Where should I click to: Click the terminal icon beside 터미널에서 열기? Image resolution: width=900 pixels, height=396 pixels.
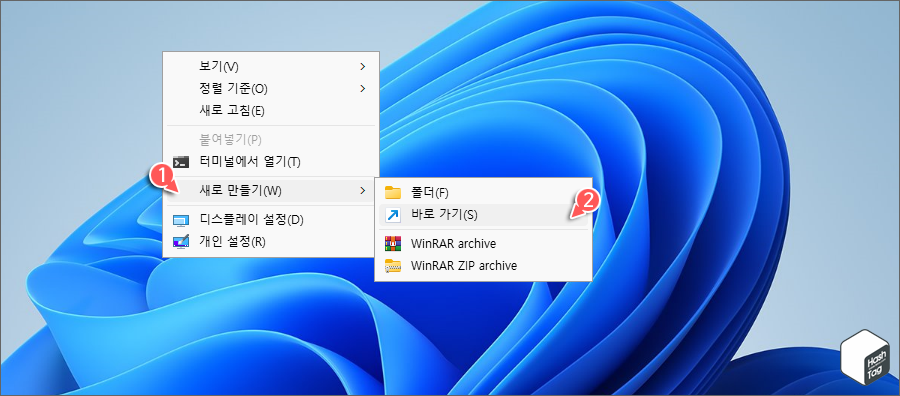click(x=181, y=162)
